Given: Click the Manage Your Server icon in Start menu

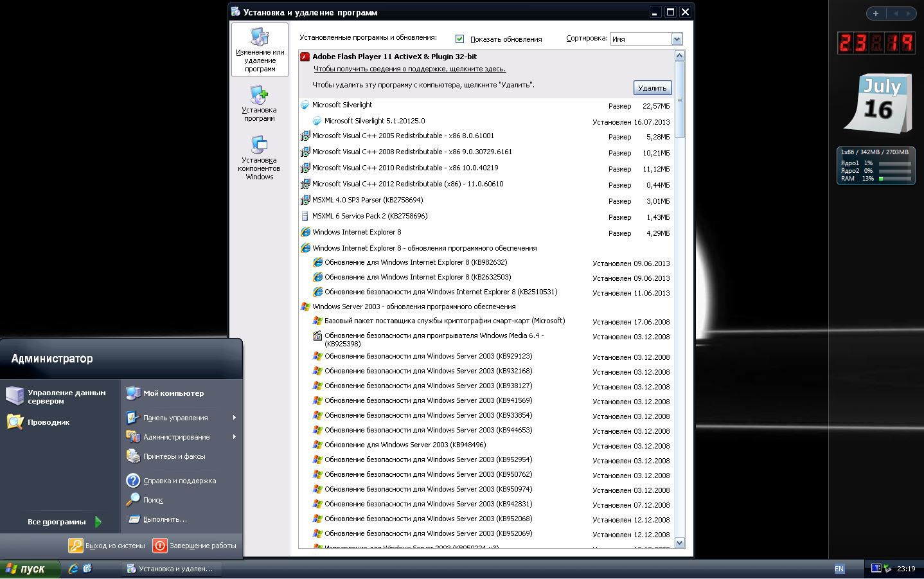Looking at the screenshot, I should pos(15,396).
